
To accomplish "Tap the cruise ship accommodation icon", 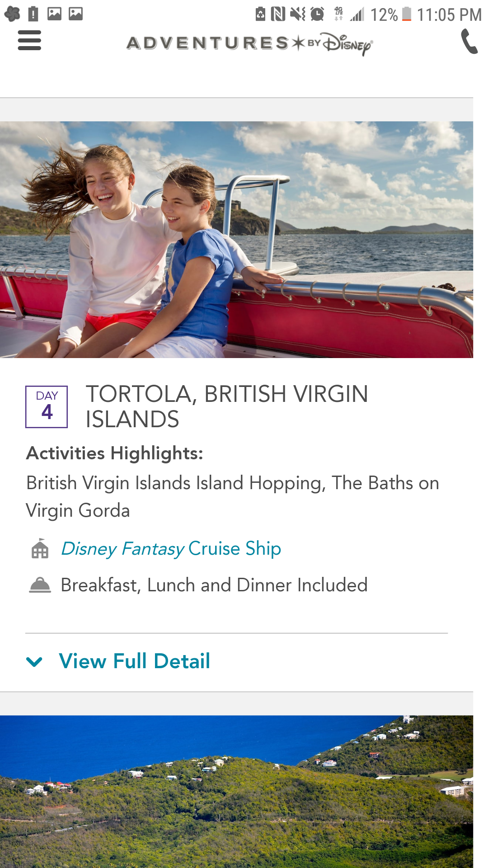I will [40, 548].
